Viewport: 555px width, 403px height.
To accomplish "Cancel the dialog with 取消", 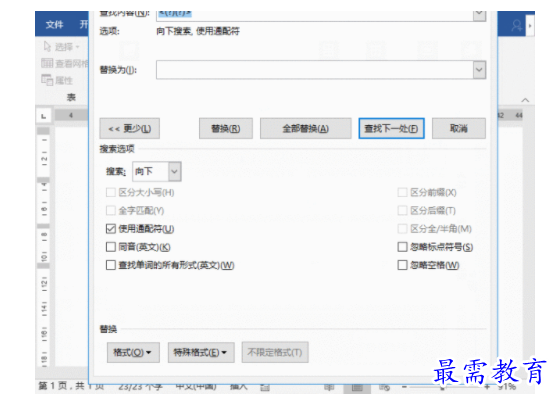I will click(x=459, y=128).
